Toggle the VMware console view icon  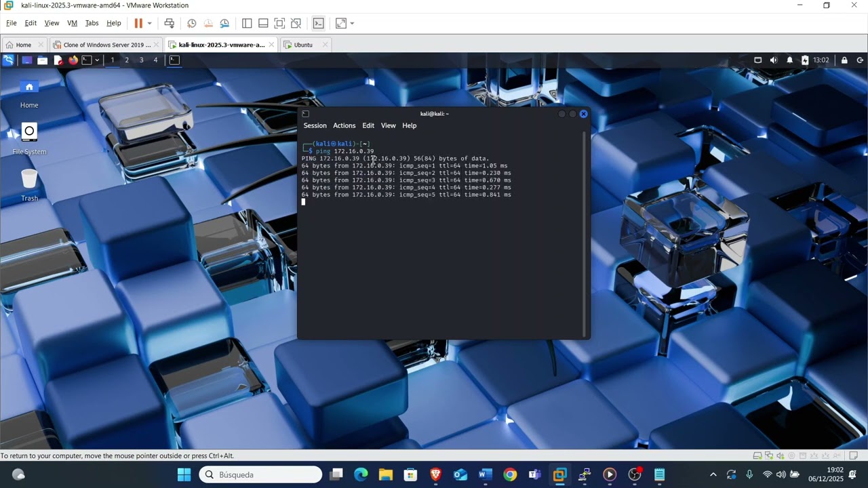(x=318, y=23)
